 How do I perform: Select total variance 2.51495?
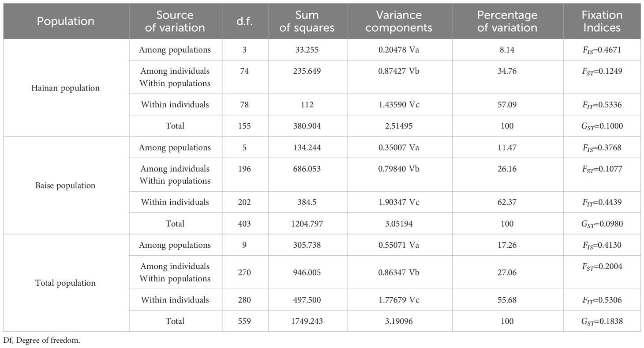(x=399, y=126)
